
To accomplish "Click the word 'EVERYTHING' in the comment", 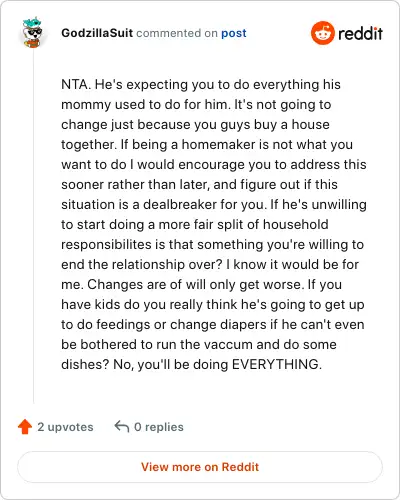I will [275, 364].
